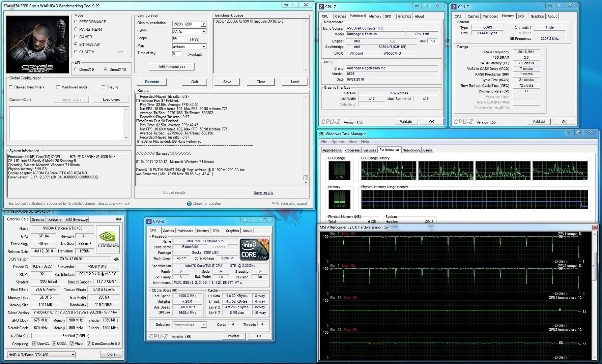Viewport: 602px width, 364px height.
Task: Click the Save button for benchmark queue
Action: pyautogui.click(x=227, y=82)
